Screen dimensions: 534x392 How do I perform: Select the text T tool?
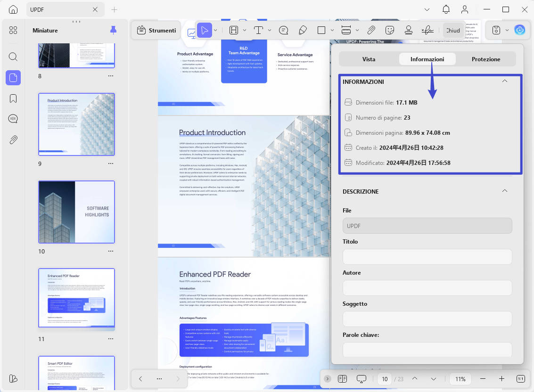pyautogui.click(x=258, y=30)
